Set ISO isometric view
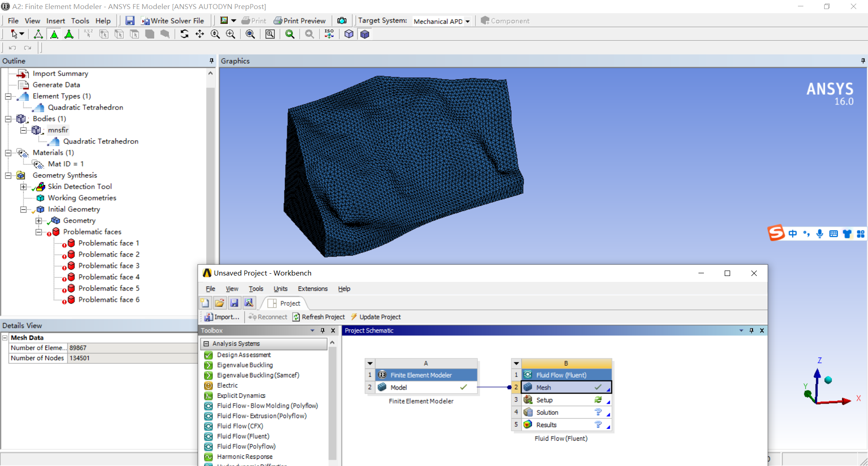Image resolution: width=868 pixels, height=466 pixels. (329, 34)
